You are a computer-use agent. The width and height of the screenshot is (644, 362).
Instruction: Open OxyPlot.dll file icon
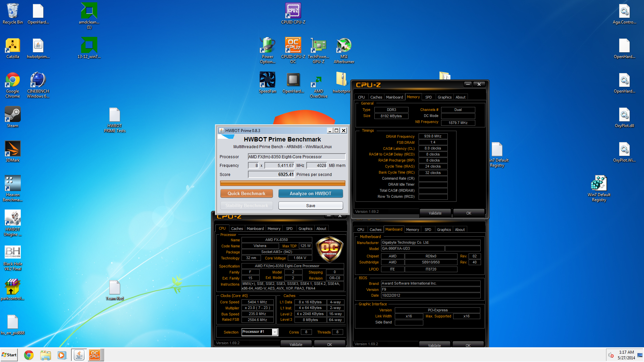click(624, 117)
